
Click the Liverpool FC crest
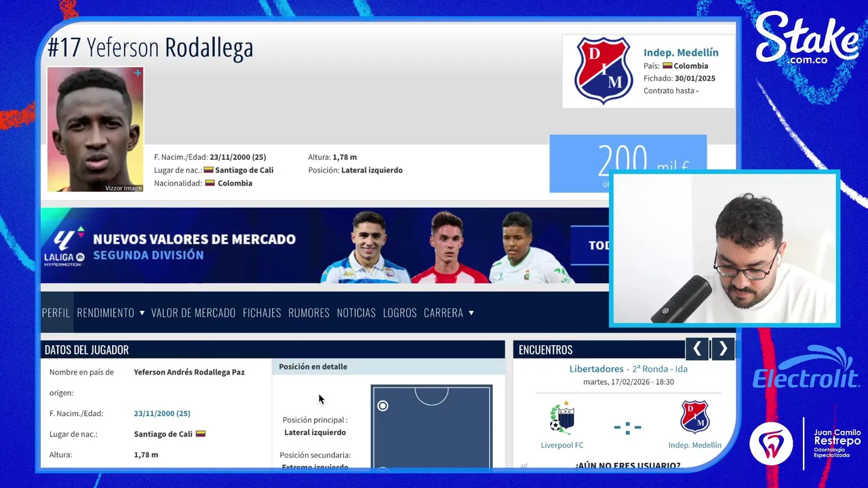561,417
